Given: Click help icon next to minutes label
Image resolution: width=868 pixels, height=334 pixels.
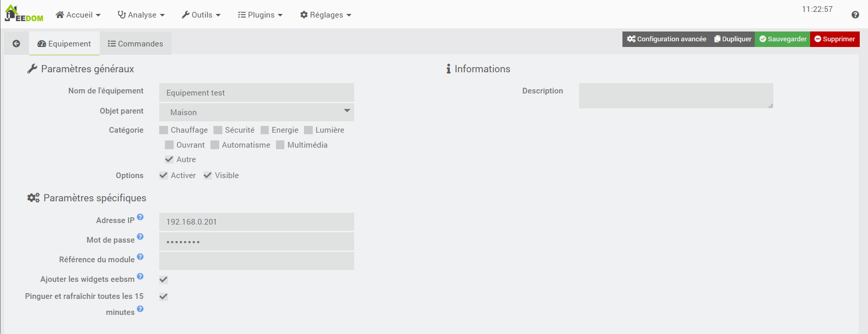Looking at the screenshot, I should (140, 309).
